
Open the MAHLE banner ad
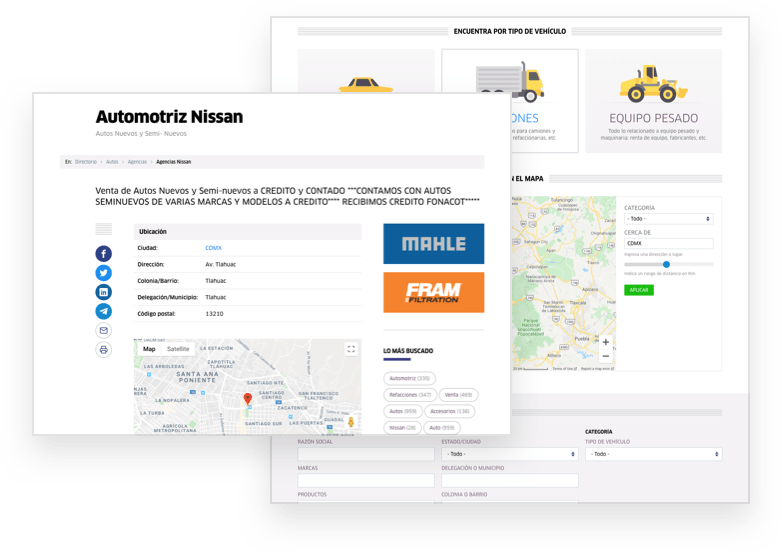click(x=433, y=244)
